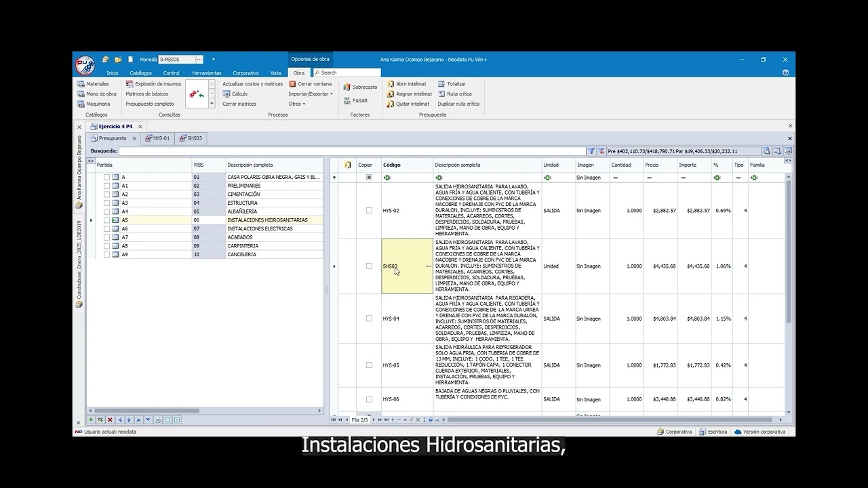
Task: Tick the Copiar checkbox for HYS-05
Action: click(x=369, y=365)
